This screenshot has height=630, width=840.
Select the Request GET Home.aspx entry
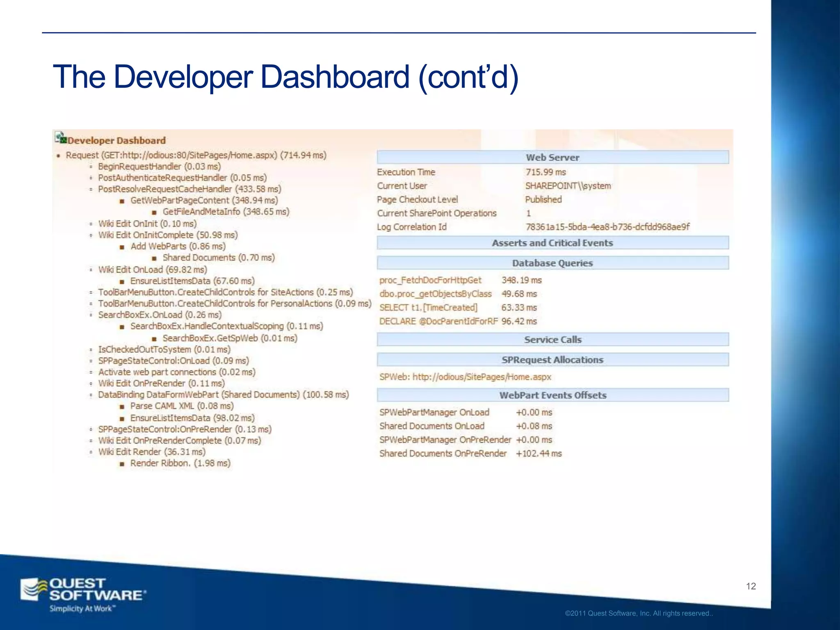(196, 155)
